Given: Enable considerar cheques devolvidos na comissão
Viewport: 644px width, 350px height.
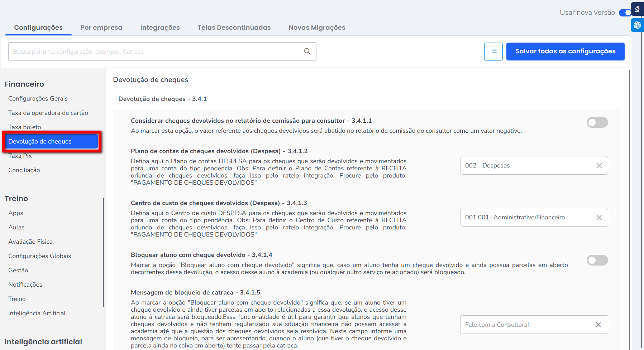Looking at the screenshot, I should [597, 122].
